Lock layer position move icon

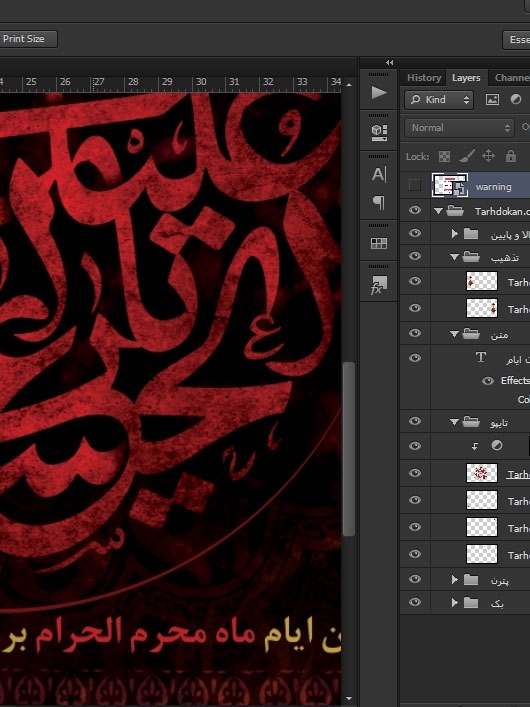tap(489, 156)
